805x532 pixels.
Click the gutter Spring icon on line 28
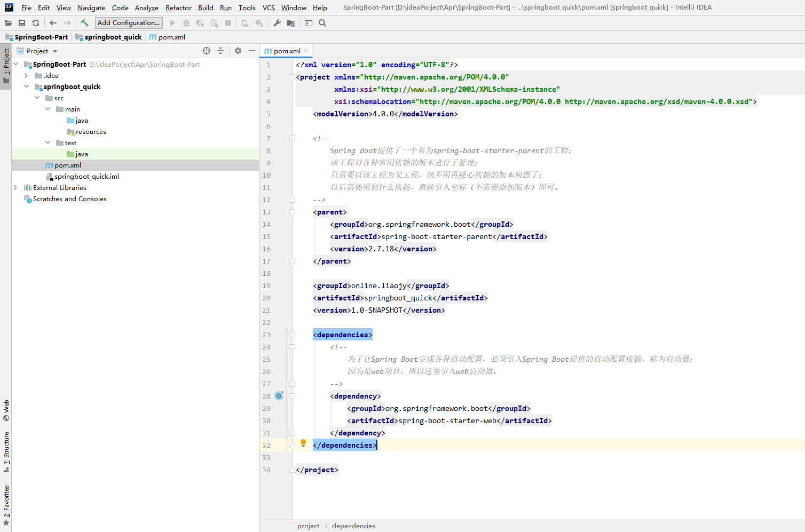279,395
